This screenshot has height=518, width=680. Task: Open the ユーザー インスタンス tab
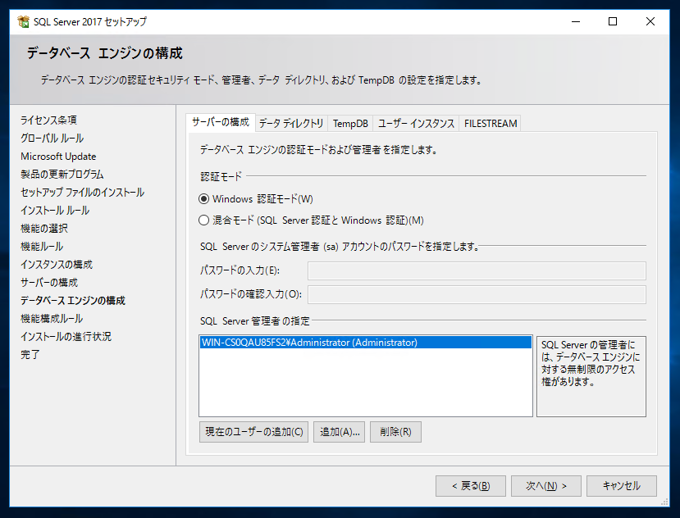pyautogui.click(x=415, y=124)
